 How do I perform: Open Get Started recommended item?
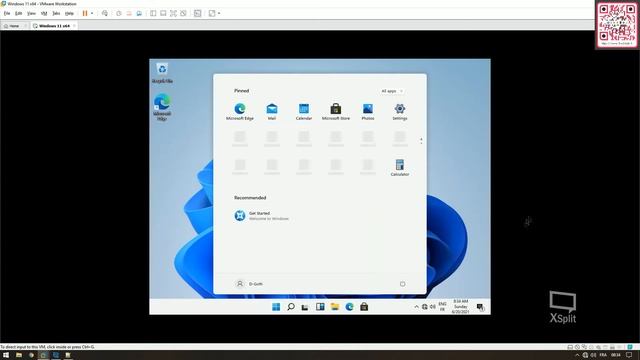tap(261, 216)
